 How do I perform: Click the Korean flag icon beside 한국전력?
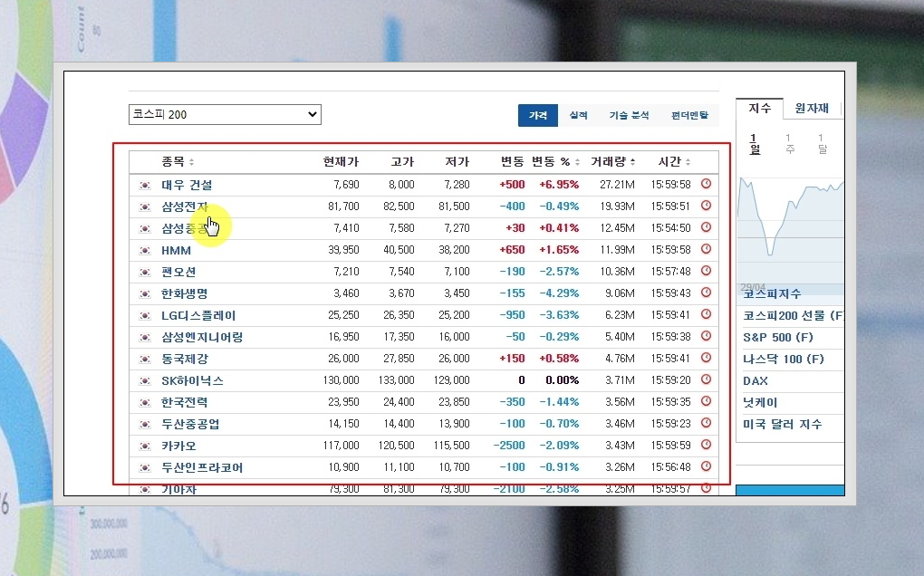click(x=144, y=403)
